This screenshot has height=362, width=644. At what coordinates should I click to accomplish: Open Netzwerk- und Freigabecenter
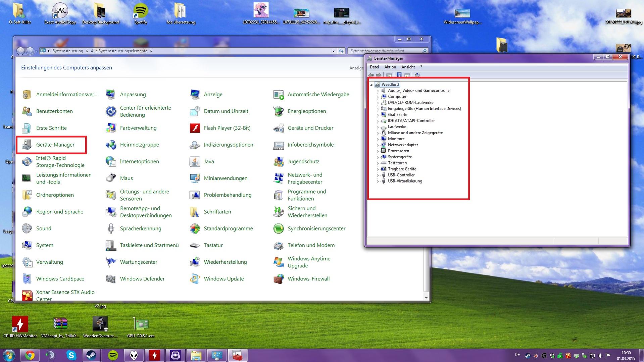(x=305, y=178)
